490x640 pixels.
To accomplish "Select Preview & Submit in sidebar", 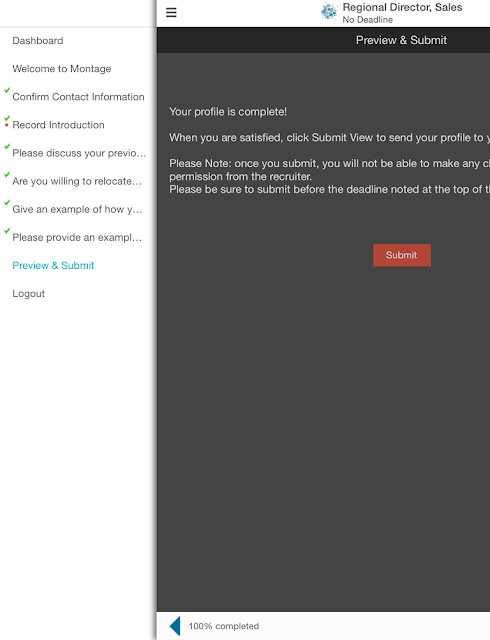I will tap(53, 265).
